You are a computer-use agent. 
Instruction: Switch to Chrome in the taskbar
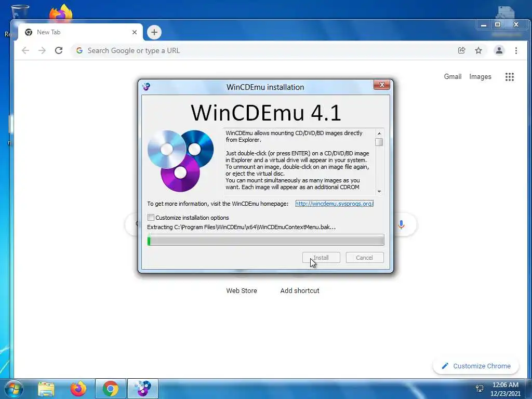click(111, 389)
